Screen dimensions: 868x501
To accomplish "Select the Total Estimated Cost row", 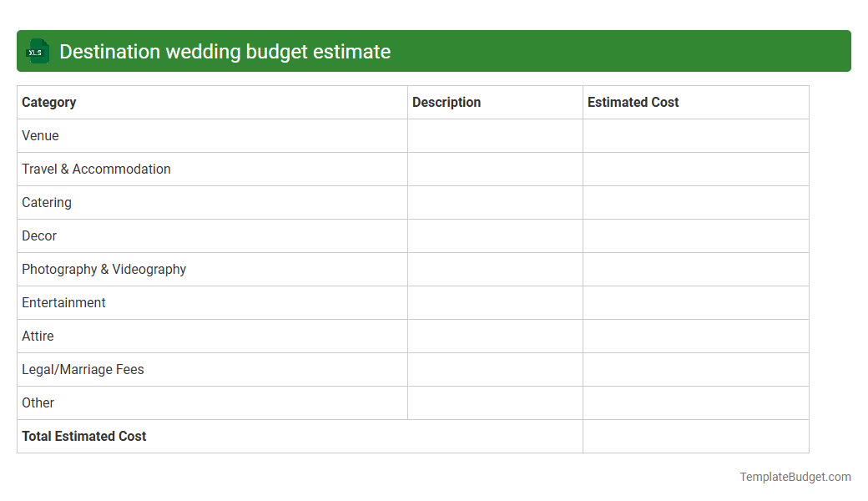I will pos(83,436).
